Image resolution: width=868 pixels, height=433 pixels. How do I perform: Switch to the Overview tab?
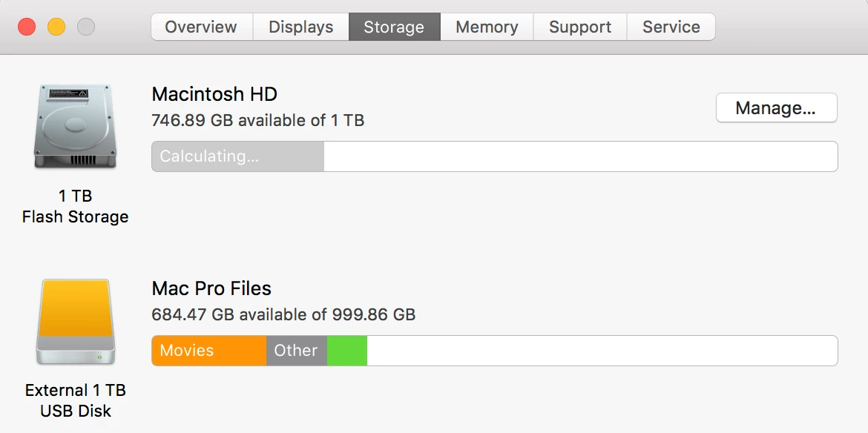coord(202,27)
